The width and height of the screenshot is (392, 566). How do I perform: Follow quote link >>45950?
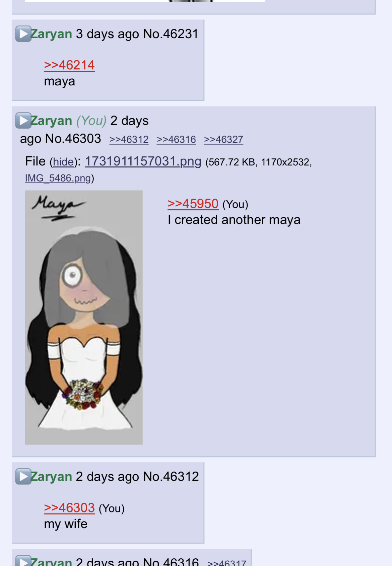click(x=193, y=204)
